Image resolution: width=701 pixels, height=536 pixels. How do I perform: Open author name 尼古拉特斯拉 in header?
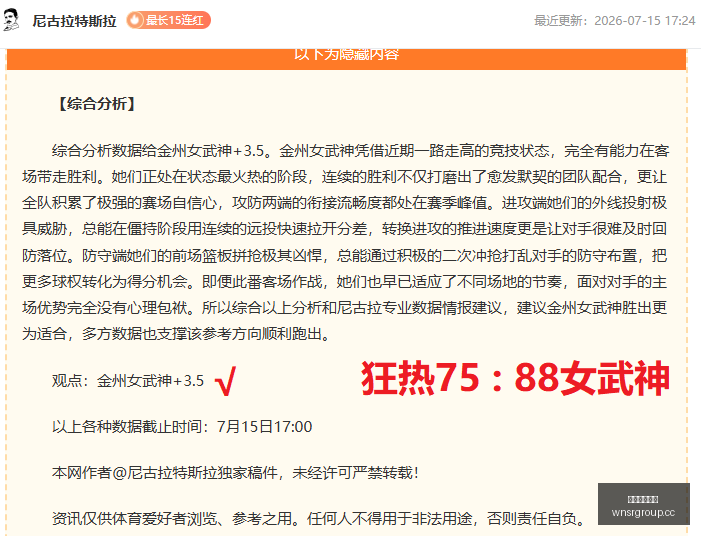click(74, 21)
